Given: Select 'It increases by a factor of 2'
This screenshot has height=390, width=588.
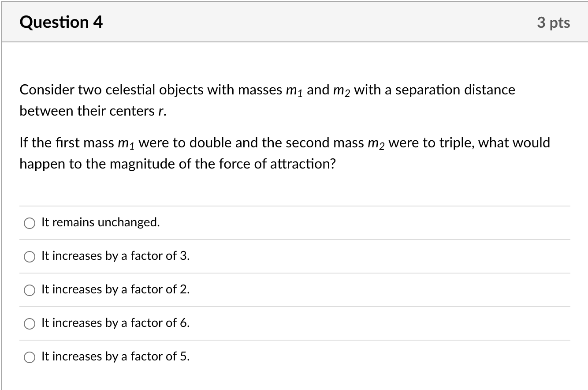Looking at the screenshot, I should click(29, 290).
